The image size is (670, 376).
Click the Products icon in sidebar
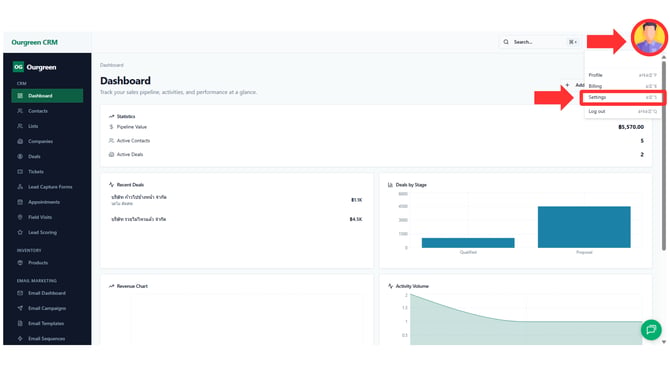[20, 263]
